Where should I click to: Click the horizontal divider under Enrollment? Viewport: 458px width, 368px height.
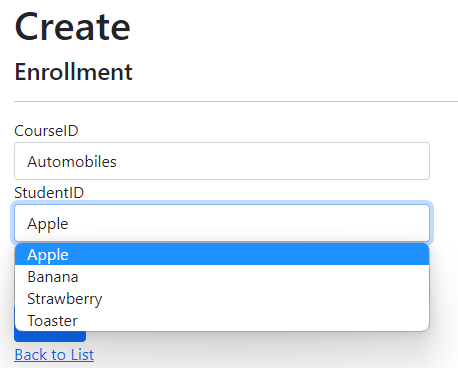pos(236,101)
